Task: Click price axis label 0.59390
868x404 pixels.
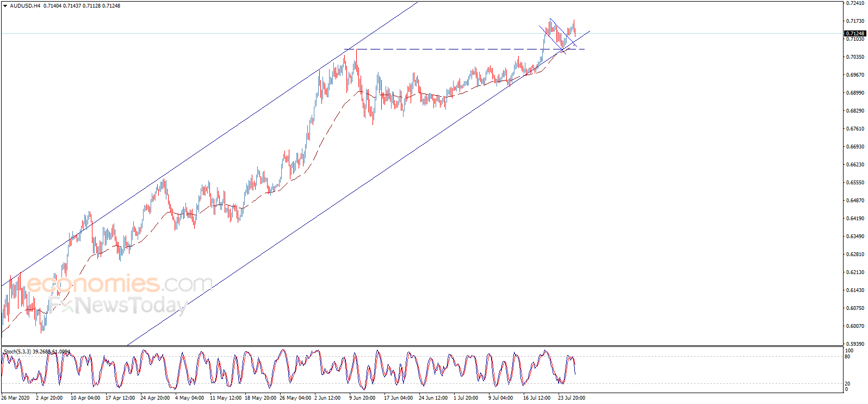Action: [x=855, y=344]
